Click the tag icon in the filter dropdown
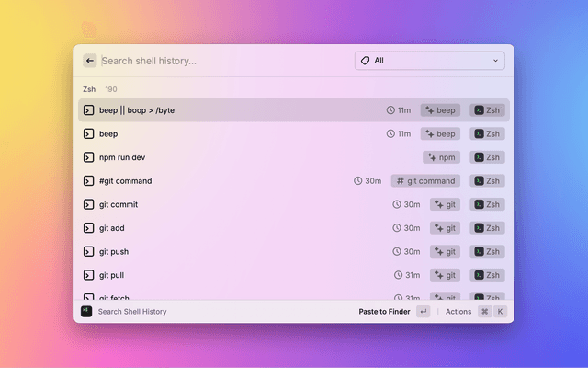Viewport: 588px width, 368px height. click(366, 61)
